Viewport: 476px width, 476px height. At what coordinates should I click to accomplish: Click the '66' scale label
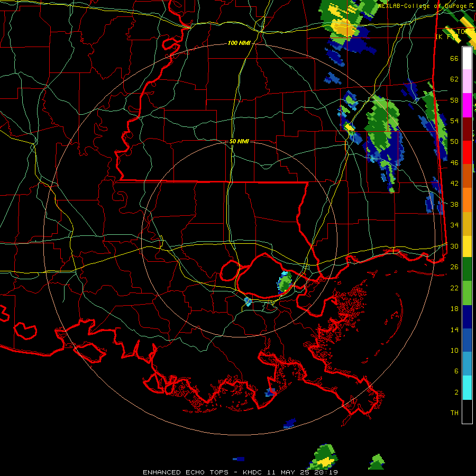454,59
